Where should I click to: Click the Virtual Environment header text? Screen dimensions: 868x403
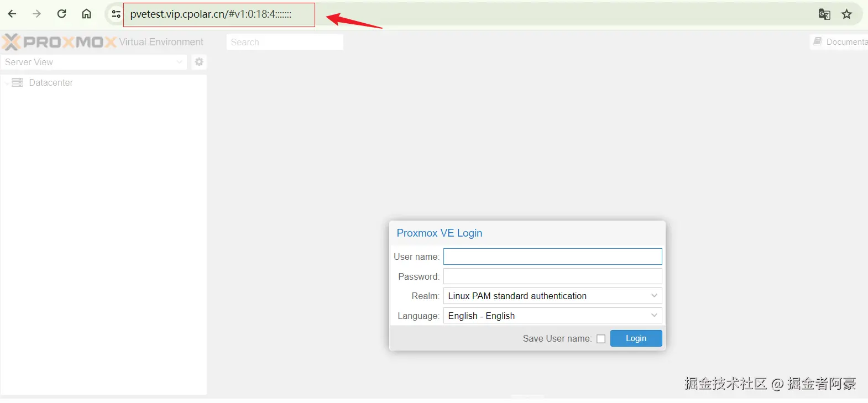pyautogui.click(x=161, y=42)
